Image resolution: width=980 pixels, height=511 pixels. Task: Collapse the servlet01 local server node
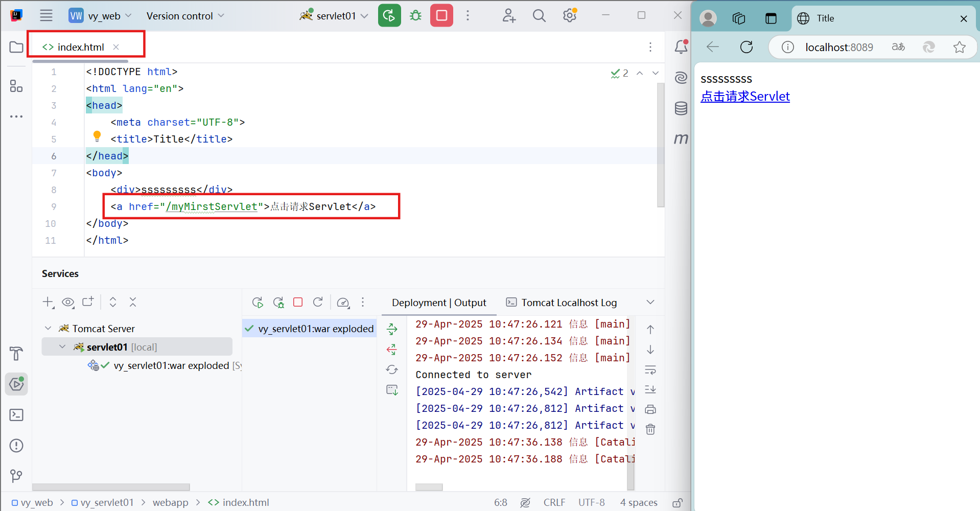tap(62, 346)
